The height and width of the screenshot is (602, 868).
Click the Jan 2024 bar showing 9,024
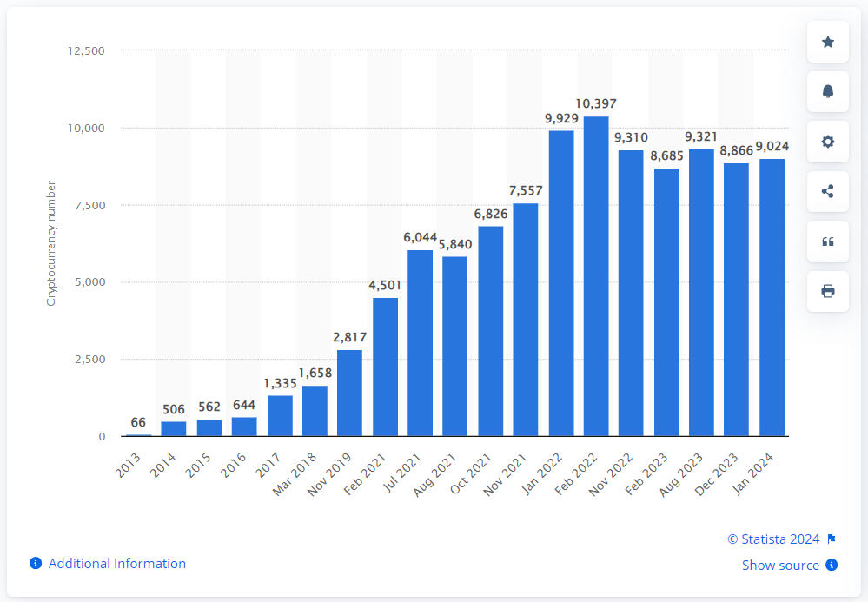click(x=772, y=297)
